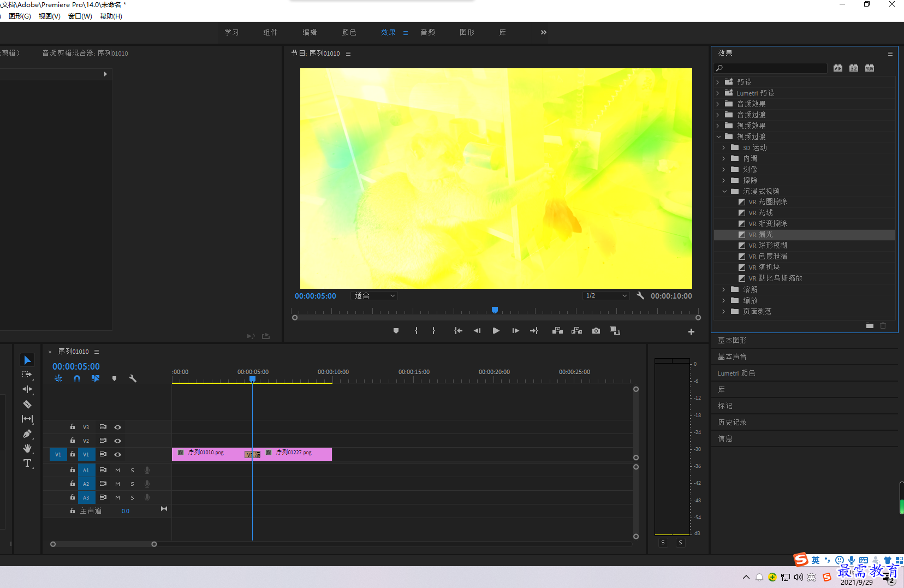904x588 pixels.
Task: Open the zoom level dropdown 适合
Action: 374,295
